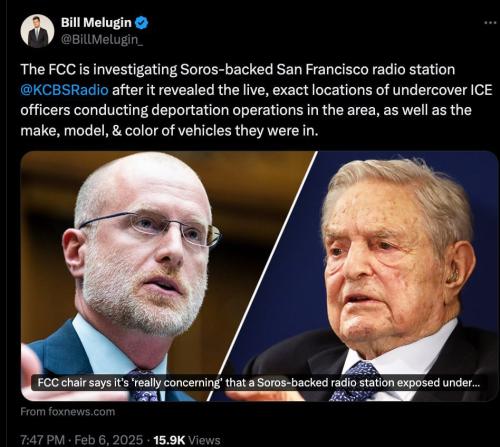Click the 'make, model, & color' text line
The height and width of the screenshot is (447, 500).
point(169,131)
